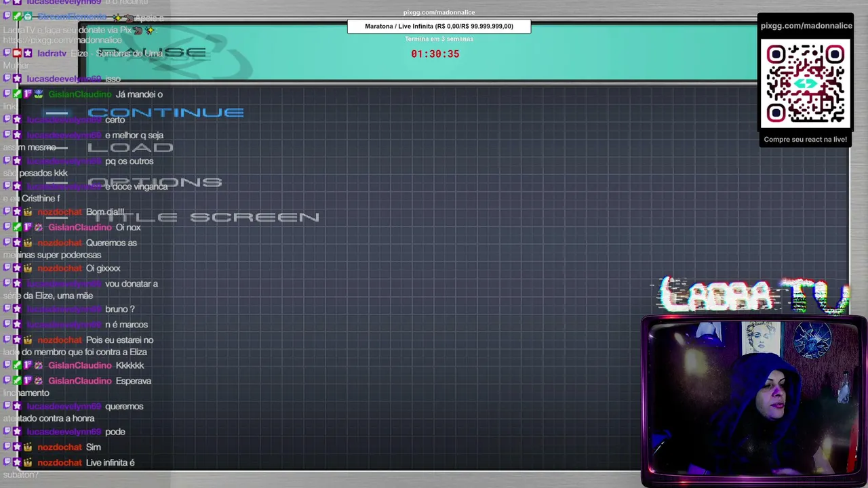Click the crown badge beside 'Pois eu estarei no'
This screenshot has width=868, height=488.
point(28,340)
